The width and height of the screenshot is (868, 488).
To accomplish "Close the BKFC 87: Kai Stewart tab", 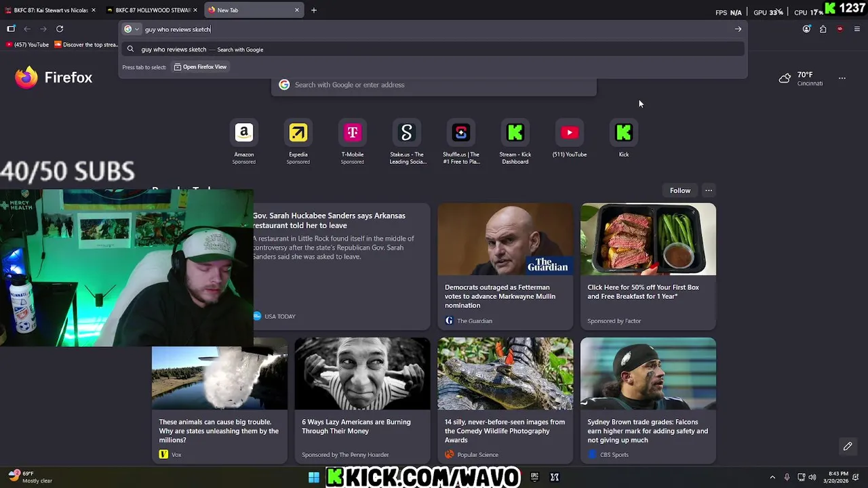I will [93, 10].
